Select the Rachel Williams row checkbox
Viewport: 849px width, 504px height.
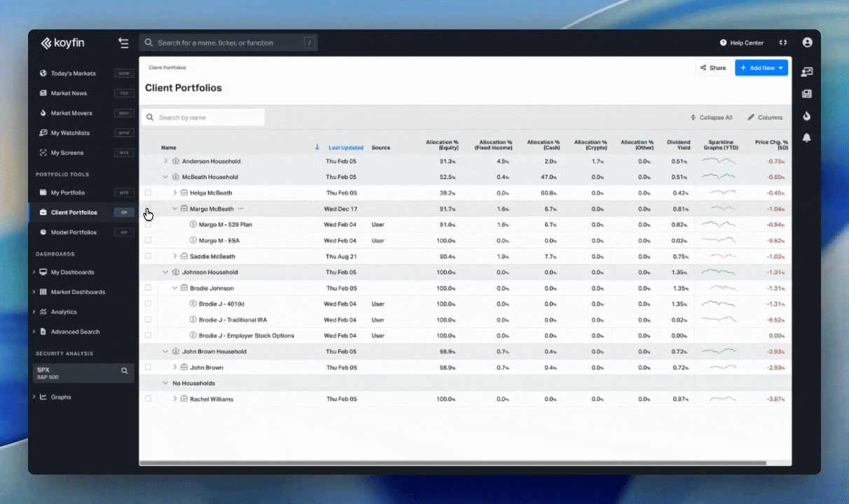point(148,399)
